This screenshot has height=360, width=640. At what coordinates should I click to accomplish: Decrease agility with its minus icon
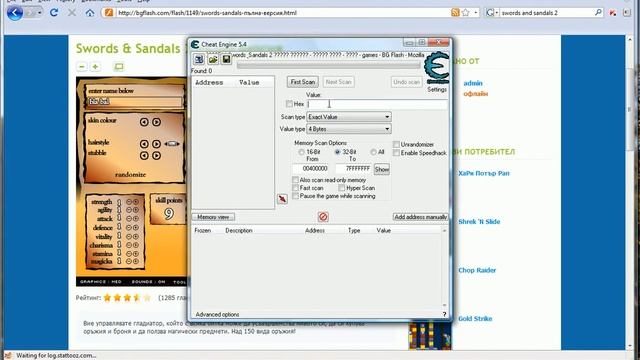point(129,210)
